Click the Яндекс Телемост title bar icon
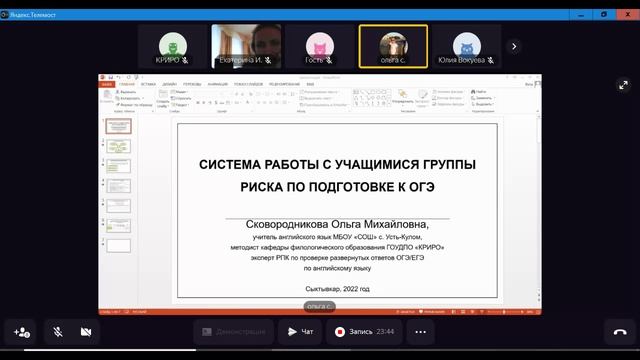The width and height of the screenshot is (640, 360). [4, 15]
